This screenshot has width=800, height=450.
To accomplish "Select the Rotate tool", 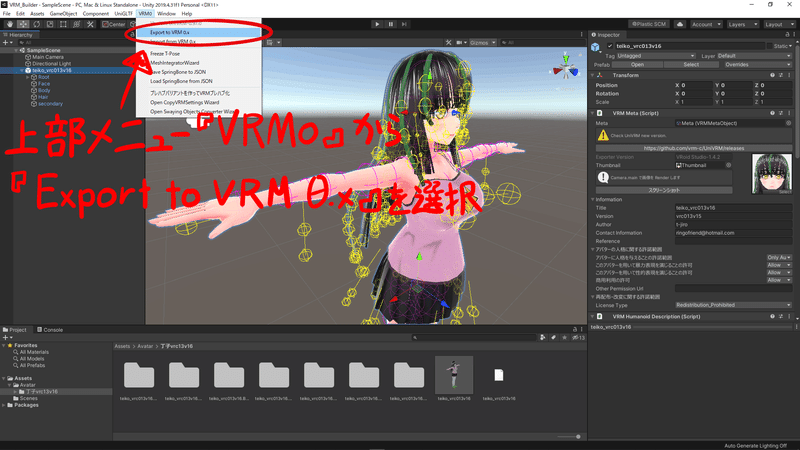I will (x=36, y=24).
